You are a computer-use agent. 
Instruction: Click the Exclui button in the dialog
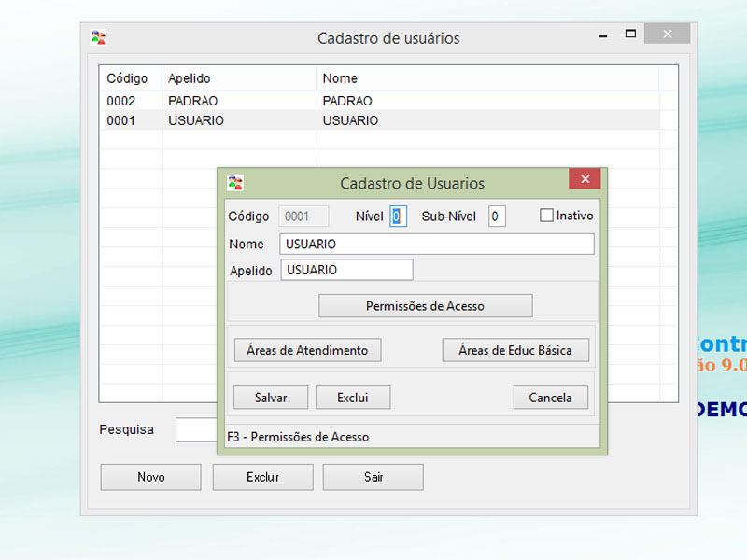tap(352, 398)
